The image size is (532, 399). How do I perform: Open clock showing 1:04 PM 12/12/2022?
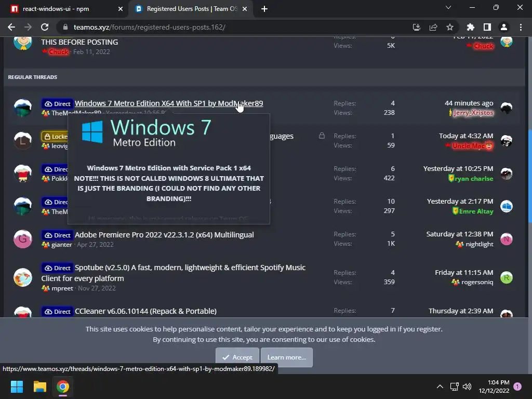[x=494, y=387]
